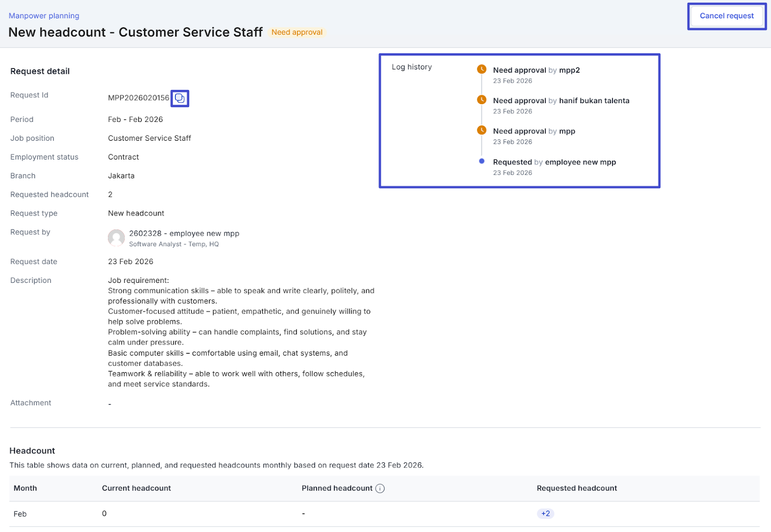This screenshot has width=771, height=532.
Task: Go back to Manpower planning
Action: [x=44, y=15]
